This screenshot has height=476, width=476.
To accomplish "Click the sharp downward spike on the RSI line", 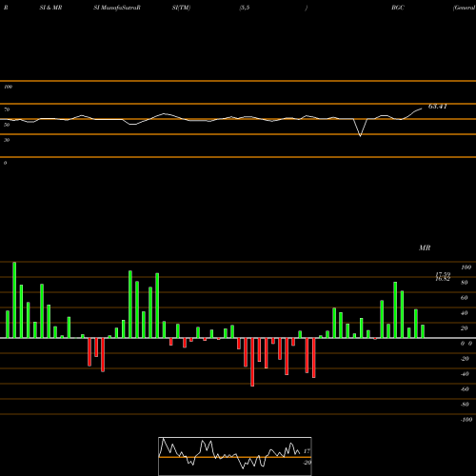I will tap(360, 128).
